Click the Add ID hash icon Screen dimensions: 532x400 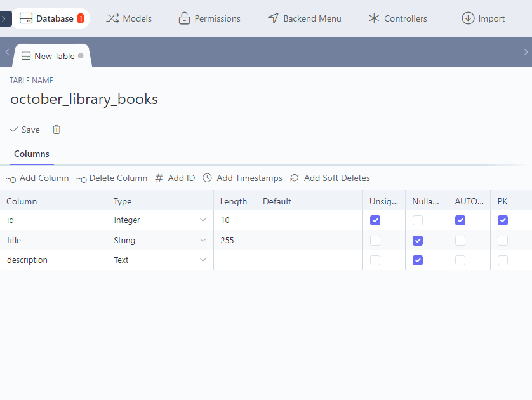point(159,178)
